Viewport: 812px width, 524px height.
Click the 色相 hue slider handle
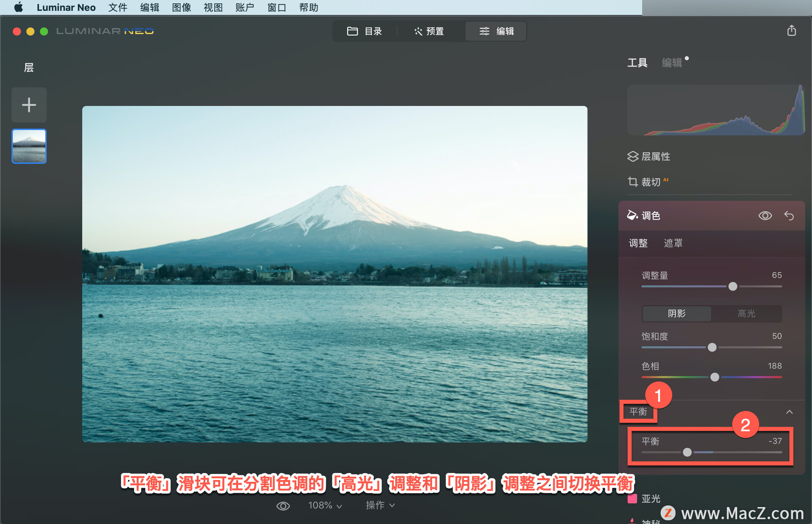point(715,377)
